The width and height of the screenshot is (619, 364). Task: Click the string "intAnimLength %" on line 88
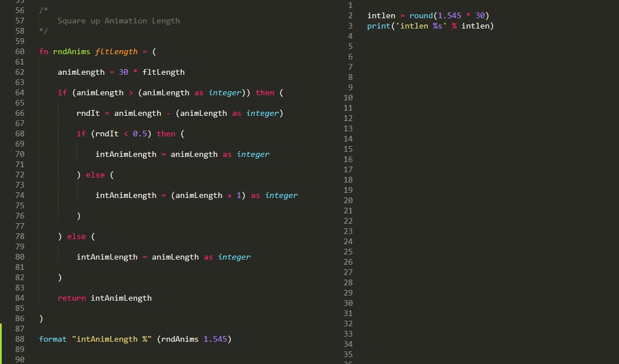pyautogui.click(x=112, y=339)
